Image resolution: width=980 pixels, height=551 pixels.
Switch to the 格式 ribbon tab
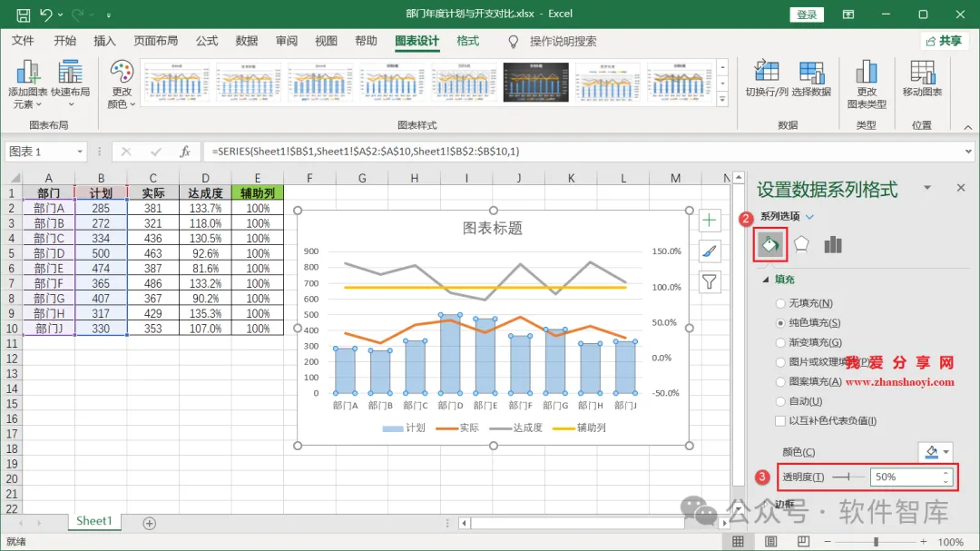pyautogui.click(x=467, y=41)
